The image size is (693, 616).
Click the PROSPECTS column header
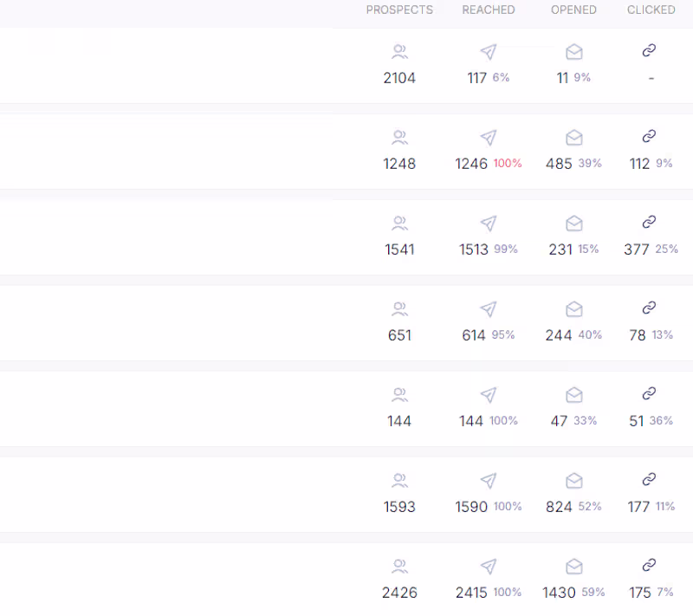[399, 10]
